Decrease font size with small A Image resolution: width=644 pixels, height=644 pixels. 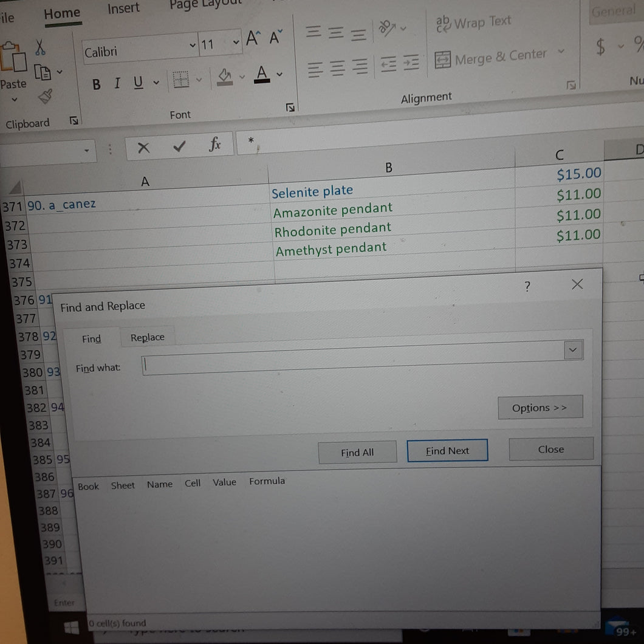pyautogui.click(x=275, y=37)
